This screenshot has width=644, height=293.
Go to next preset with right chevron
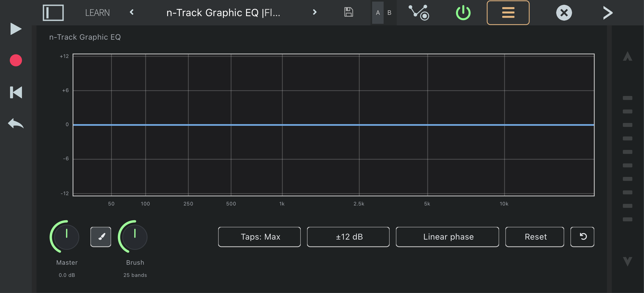point(314,12)
